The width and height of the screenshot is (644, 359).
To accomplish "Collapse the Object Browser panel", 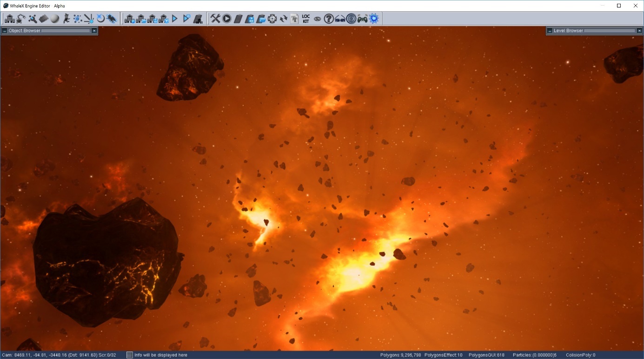I will (x=5, y=31).
